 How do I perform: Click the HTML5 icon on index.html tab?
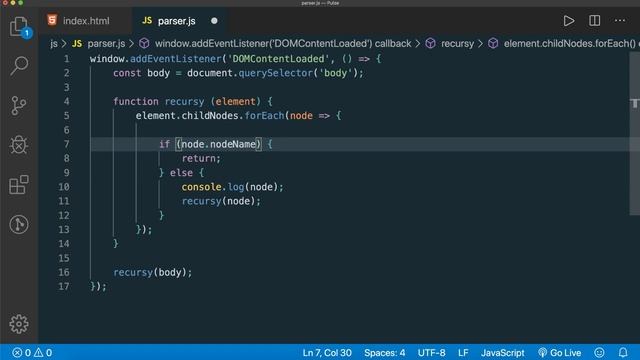[52, 20]
